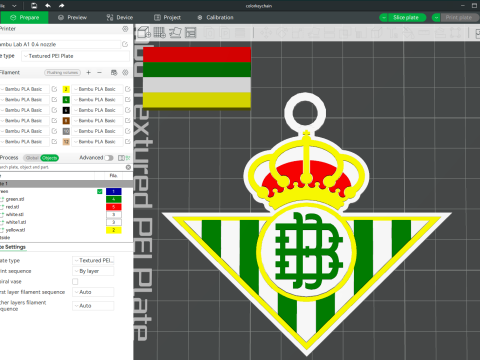Open Print plate options arrow

[x=436, y=18]
